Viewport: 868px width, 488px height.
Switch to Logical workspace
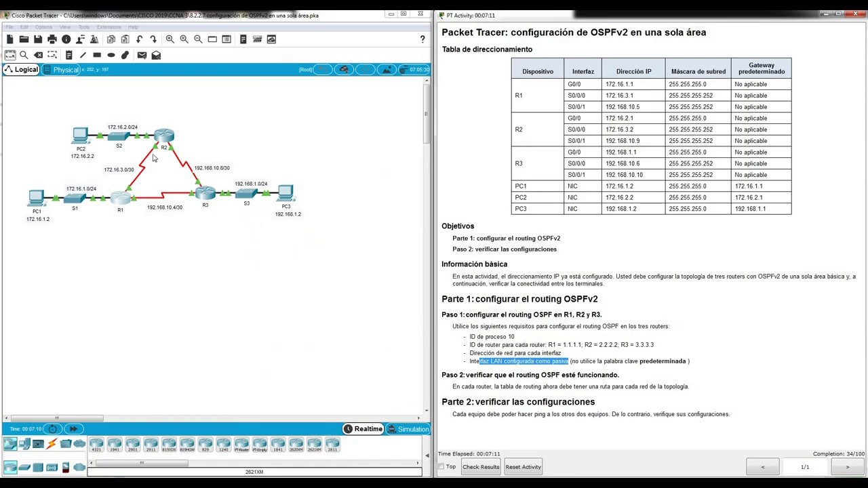click(x=21, y=69)
